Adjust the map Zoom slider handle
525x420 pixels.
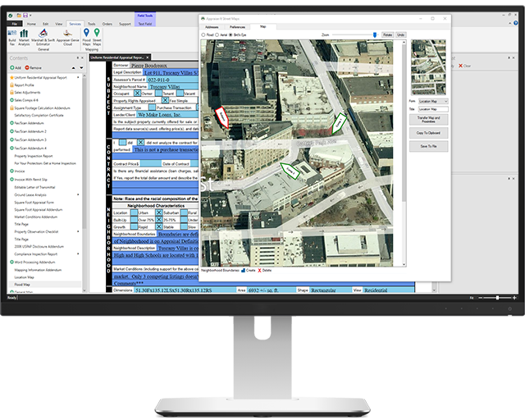click(375, 34)
